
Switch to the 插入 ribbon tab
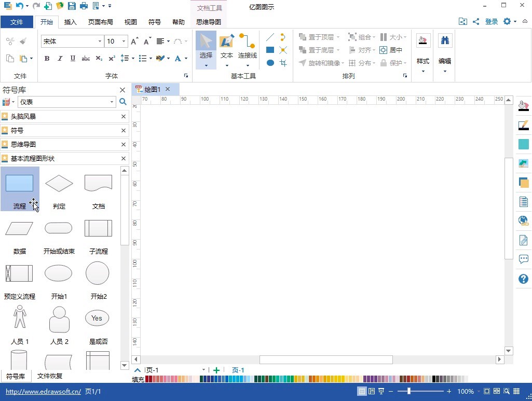point(70,22)
